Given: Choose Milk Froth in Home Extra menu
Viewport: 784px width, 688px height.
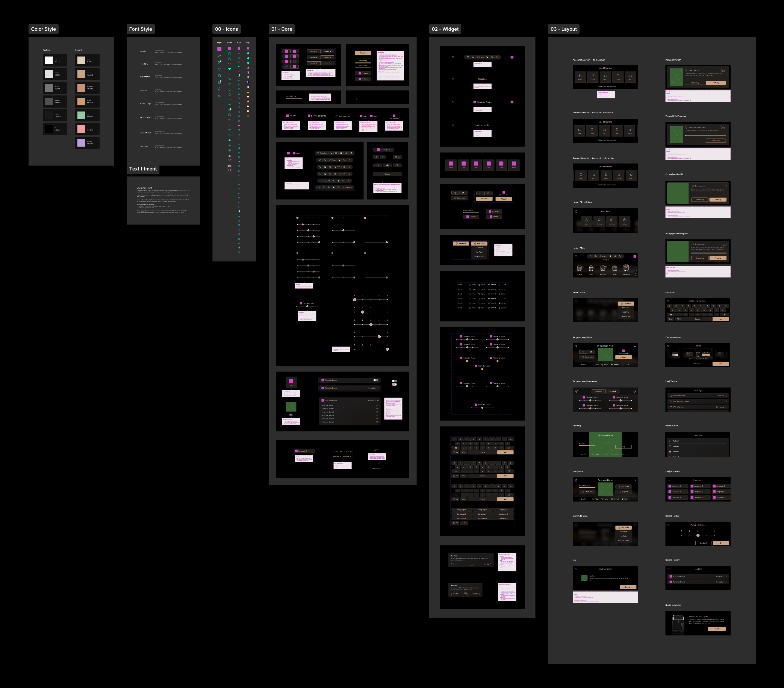Looking at the screenshot, I should coord(626,308).
